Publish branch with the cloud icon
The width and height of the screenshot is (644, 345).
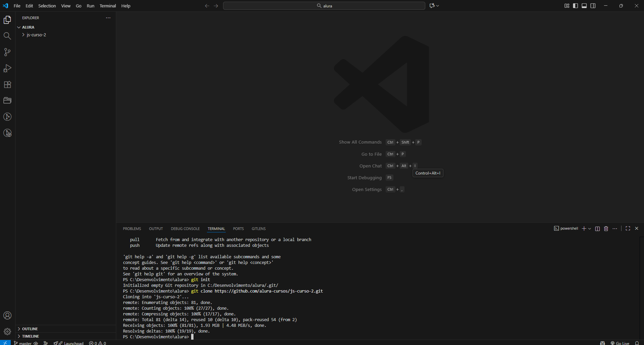click(x=36, y=343)
